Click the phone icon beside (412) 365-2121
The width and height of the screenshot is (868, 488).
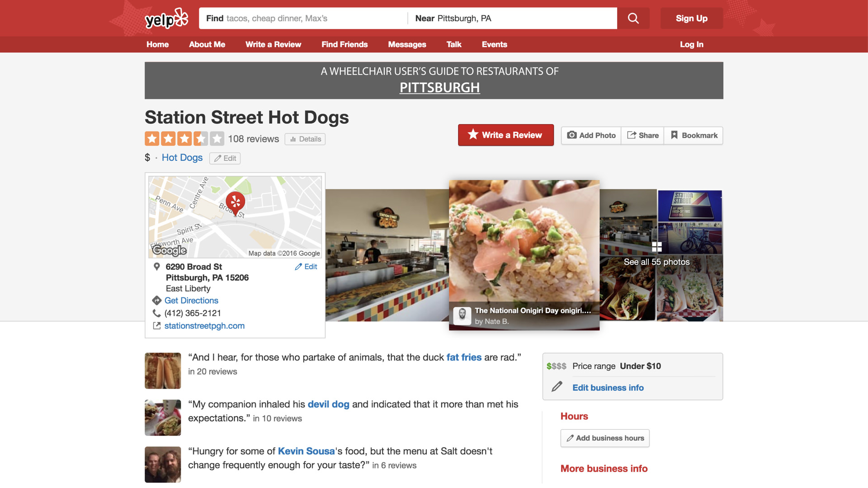[x=157, y=313]
